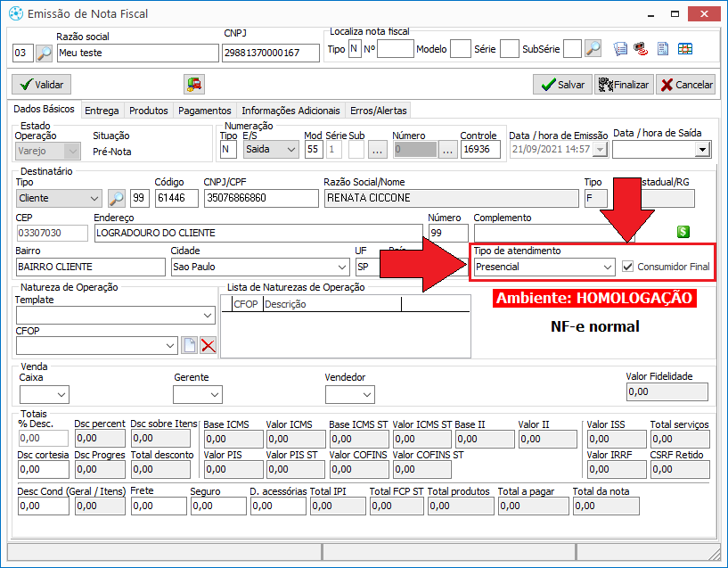728x568 pixels.
Task: Click the Razão social field with Meu teste
Action: 138,53
